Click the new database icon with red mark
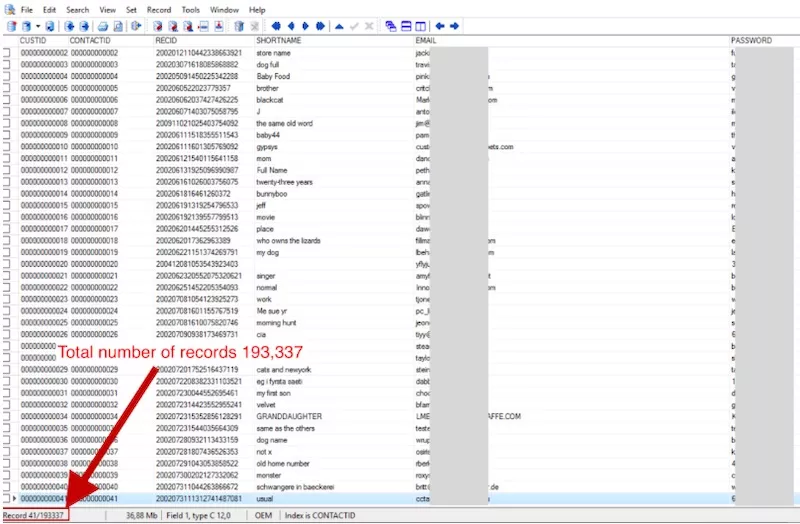The height and width of the screenshot is (524, 800). tap(11, 26)
